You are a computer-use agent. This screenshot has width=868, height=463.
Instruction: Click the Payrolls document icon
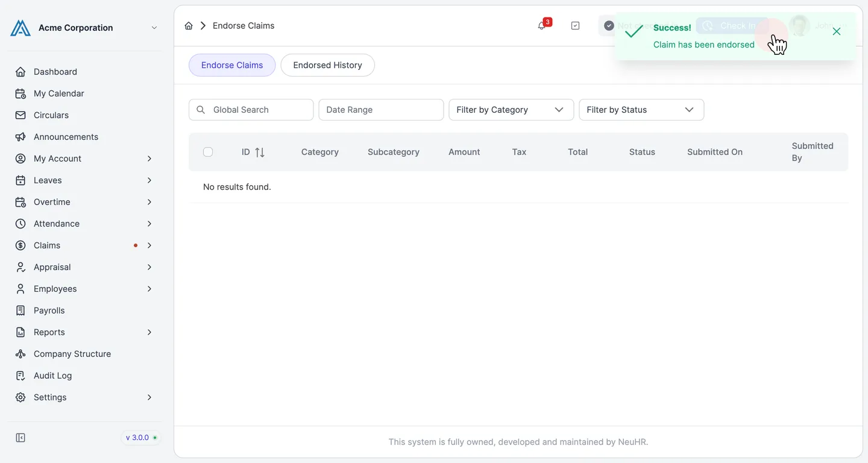click(20, 310)
